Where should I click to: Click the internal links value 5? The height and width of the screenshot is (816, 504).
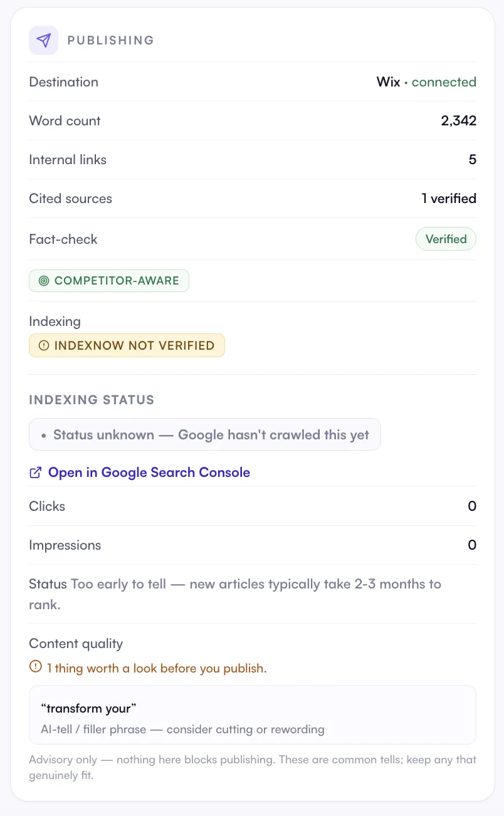coord(473,160)
